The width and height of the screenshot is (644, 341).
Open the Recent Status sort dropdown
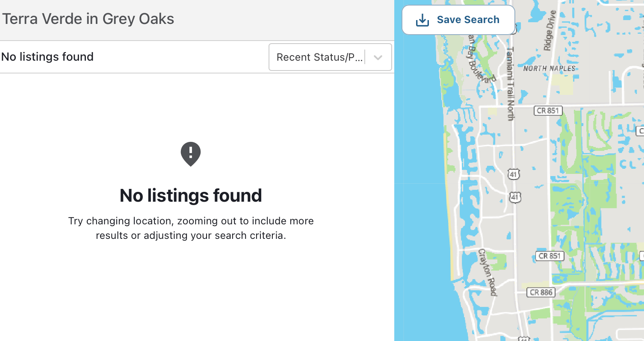pyautogui.click(x=320, y=57)
